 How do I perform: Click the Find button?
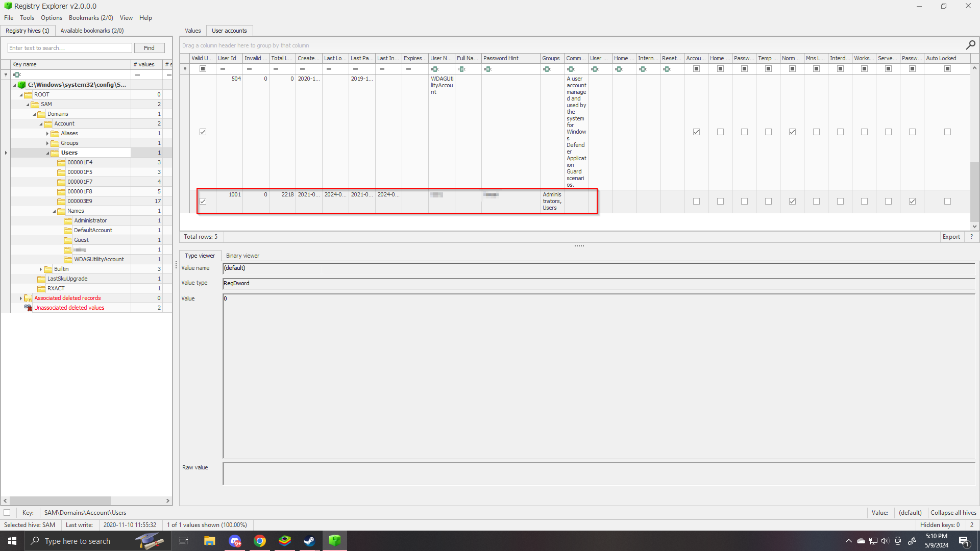click(x=149, y=48)
